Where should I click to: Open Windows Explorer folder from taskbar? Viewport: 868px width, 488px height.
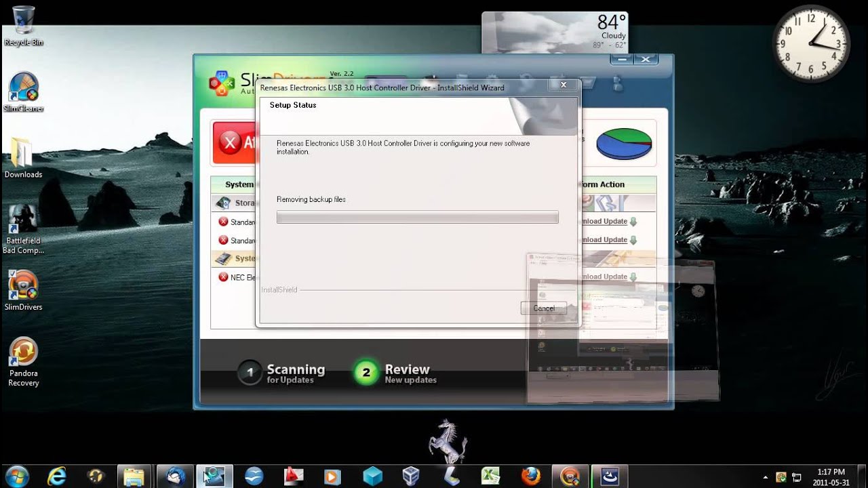134,476
